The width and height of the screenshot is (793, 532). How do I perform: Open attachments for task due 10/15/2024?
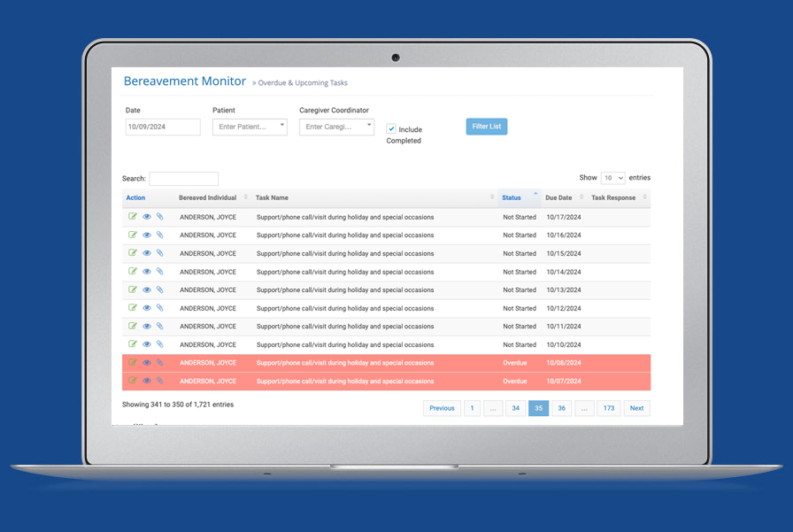click(x=160, y=253)
